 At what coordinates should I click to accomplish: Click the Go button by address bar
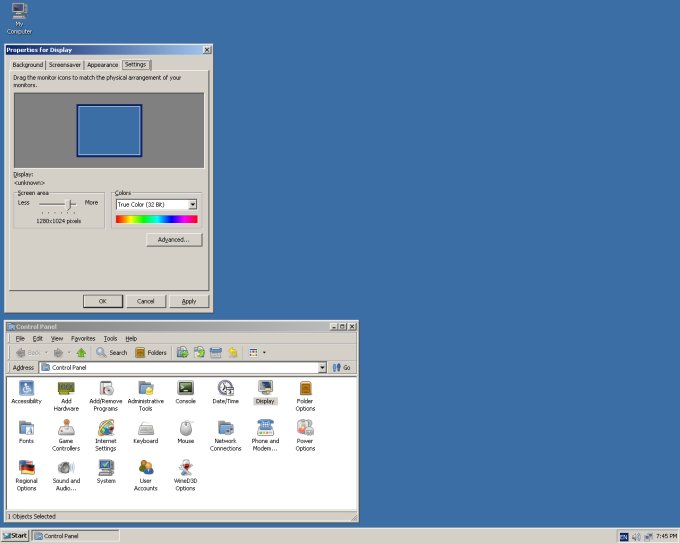[x=342, y=367]
